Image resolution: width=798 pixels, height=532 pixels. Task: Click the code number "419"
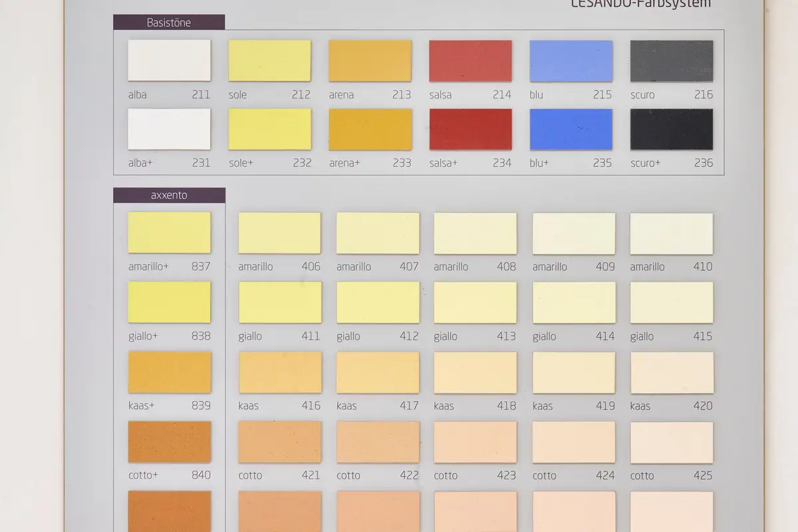pos(605,406)
